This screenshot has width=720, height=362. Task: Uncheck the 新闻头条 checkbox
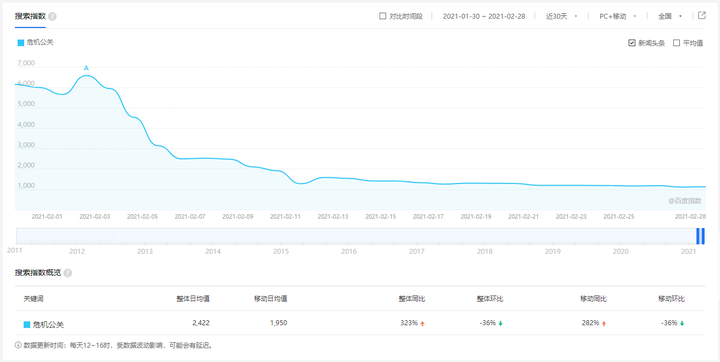(632, 43)
